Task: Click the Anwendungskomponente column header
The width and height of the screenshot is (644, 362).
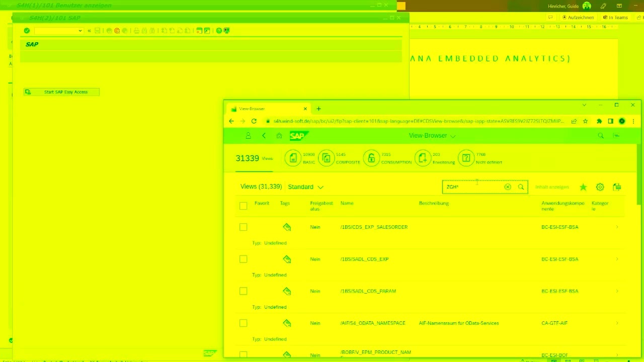Action: [563, 206]
